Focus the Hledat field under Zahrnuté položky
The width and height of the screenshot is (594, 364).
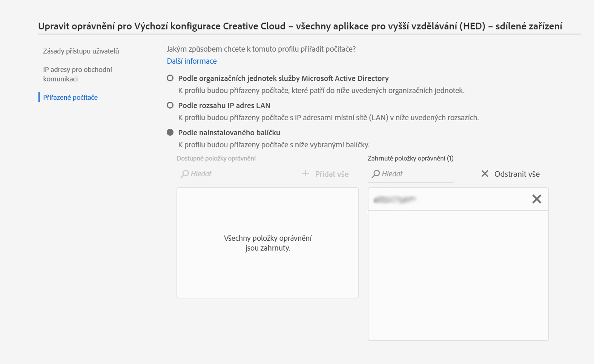pyautogui.click(x=411, y=174)
